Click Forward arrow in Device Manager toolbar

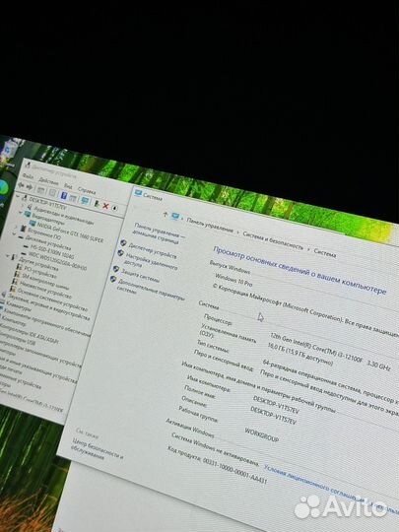[x=30, y=187]
